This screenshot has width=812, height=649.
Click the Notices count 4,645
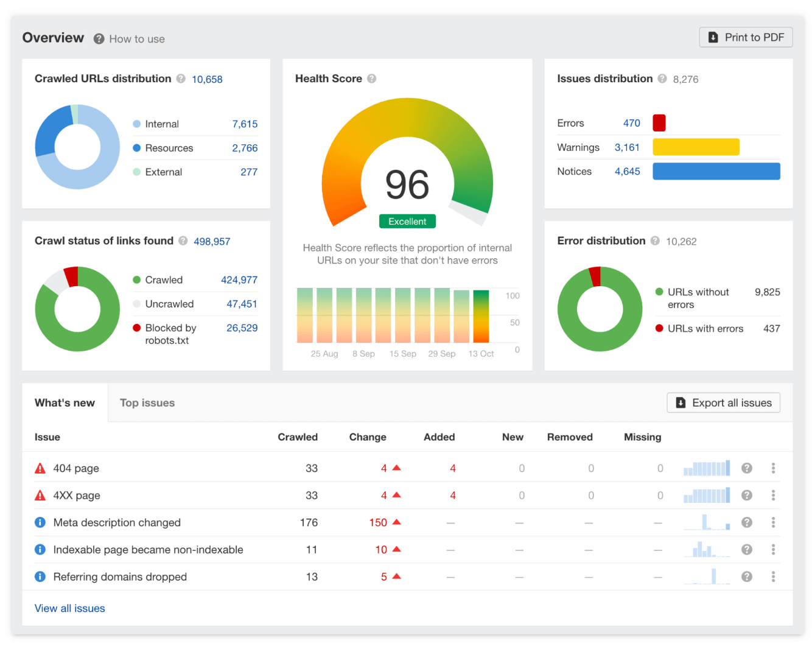coord(627,172)
